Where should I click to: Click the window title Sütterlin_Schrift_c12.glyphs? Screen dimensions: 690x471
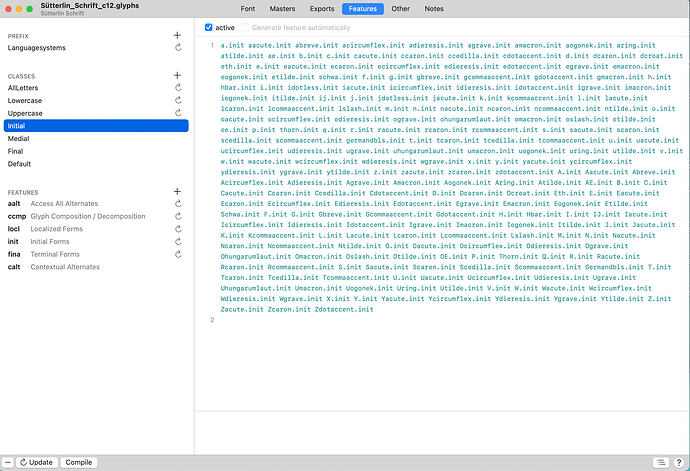coord(90,6)
